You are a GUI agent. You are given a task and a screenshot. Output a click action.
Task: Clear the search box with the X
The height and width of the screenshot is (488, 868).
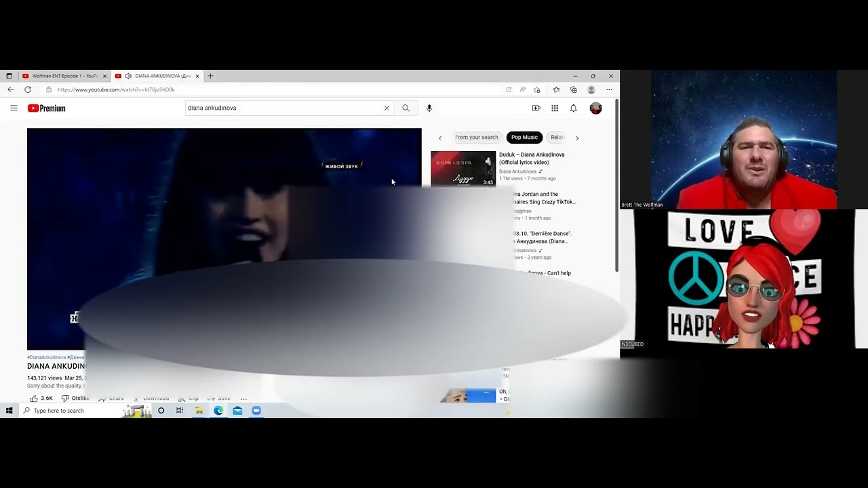pos(387,108)
